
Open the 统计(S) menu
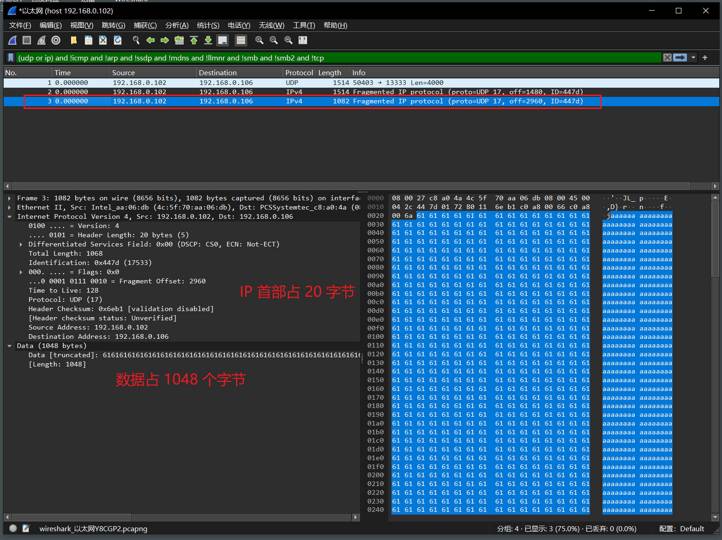pyautogui.click(x=207, y=25)
